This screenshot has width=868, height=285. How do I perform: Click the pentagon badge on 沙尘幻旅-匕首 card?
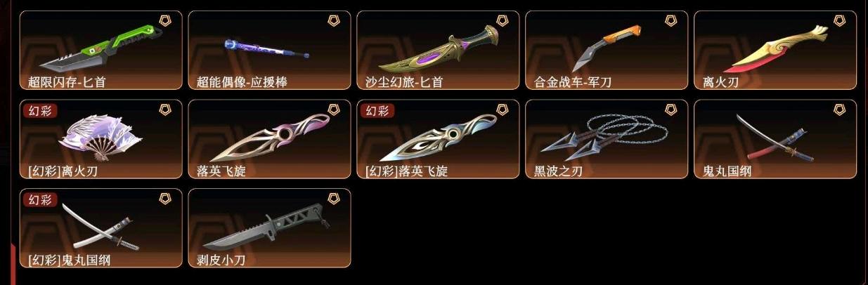503,21
